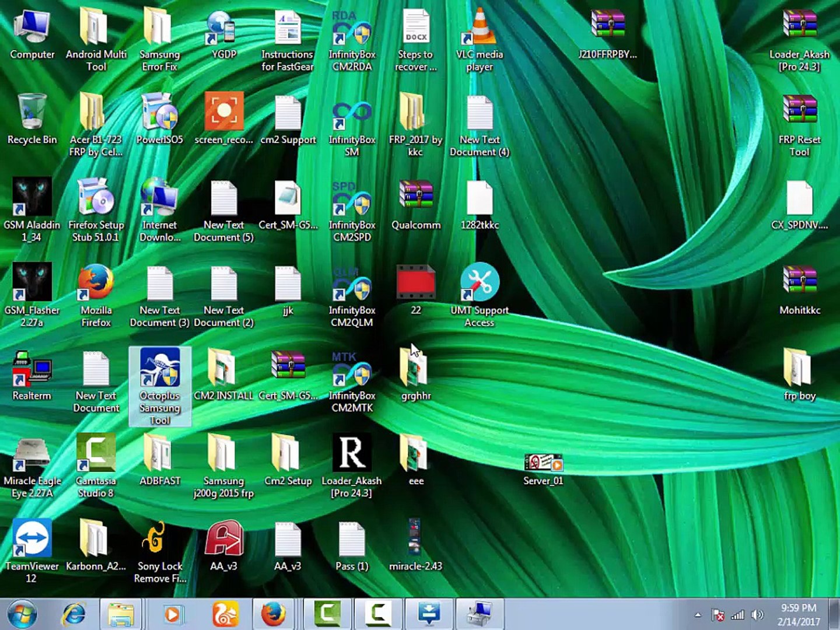Click the volume speaker tray icon
Viewport: 840px width, 630px height.
click(x=757, y=615)
